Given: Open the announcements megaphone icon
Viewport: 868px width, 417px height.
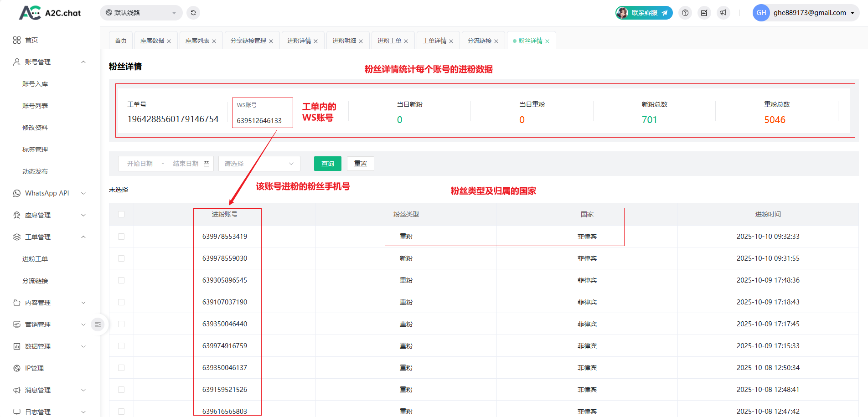Looking at the screenshot, I should coord(723,13).
